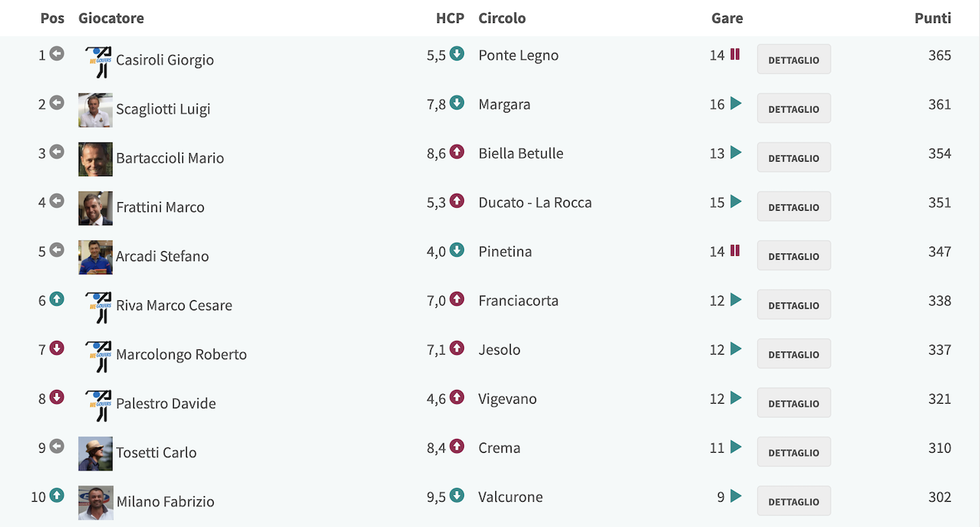980x527 pixels.
Task: Click the Giocatore column header
Action: pos(111,18)
